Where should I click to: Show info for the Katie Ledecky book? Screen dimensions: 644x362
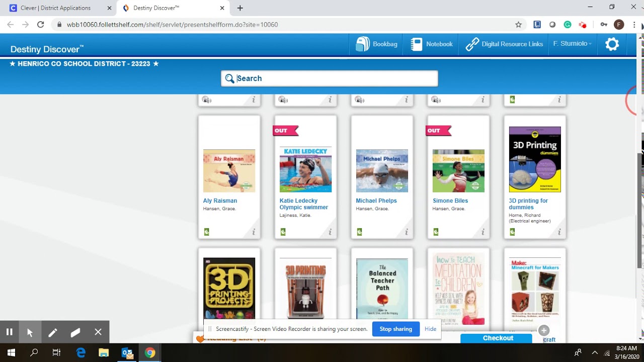[330, 232]
